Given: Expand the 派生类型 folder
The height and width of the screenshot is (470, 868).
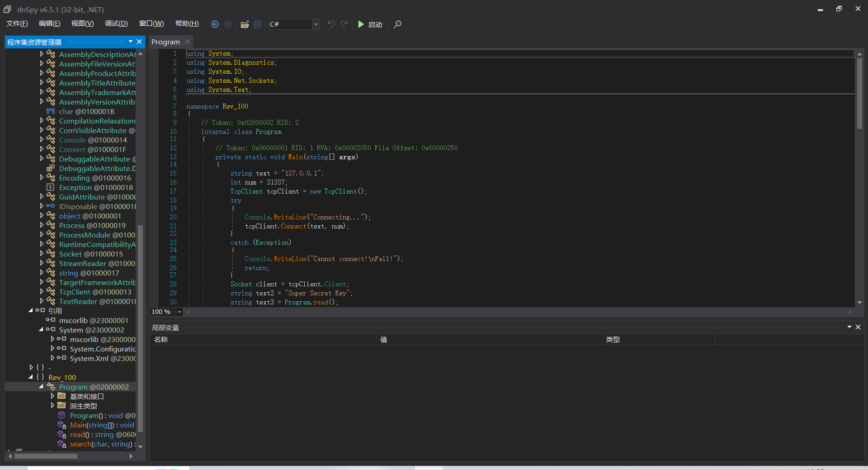Looking at the screenshot, I should (52, 405).
